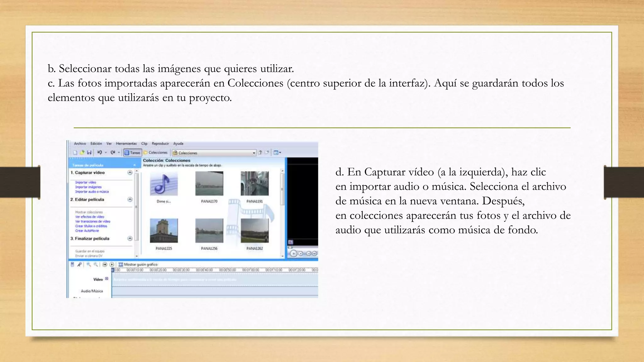644x362 pixels.
Task: Collapse the Editar película section
Action: pos(130,200)
